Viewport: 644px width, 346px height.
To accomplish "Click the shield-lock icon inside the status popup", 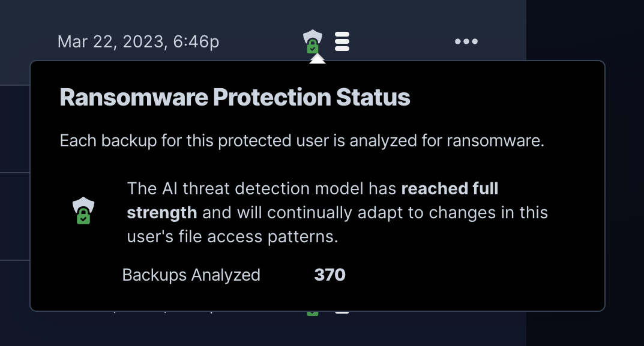I will coord(83,210).
